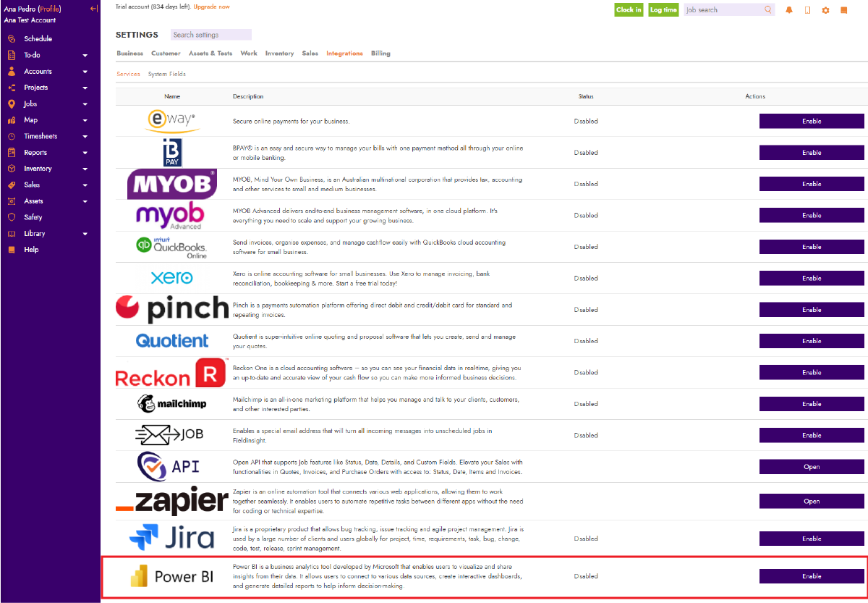Click the Upgrade now link
The image size is (868, 603).
click(211, 7)
